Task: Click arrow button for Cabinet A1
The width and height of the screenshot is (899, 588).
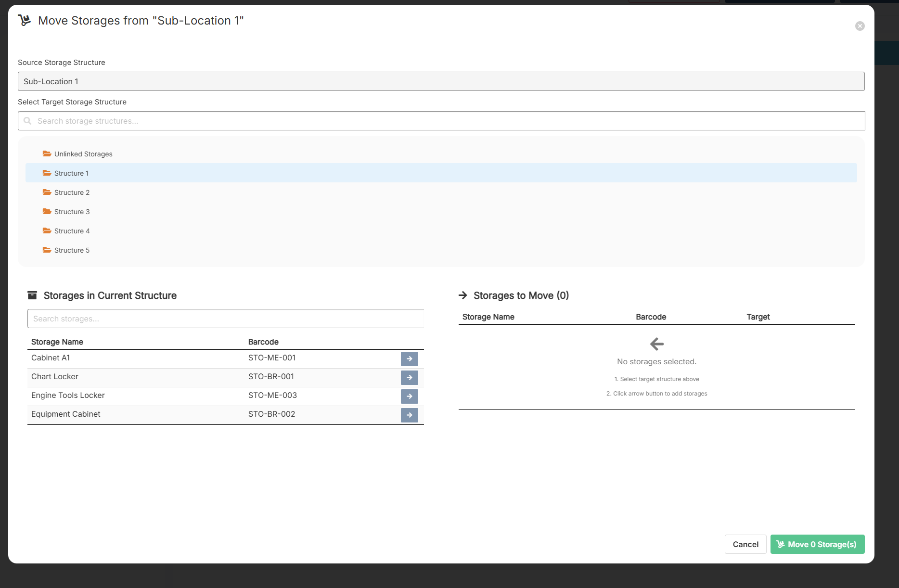Action: tap(409, 359)
